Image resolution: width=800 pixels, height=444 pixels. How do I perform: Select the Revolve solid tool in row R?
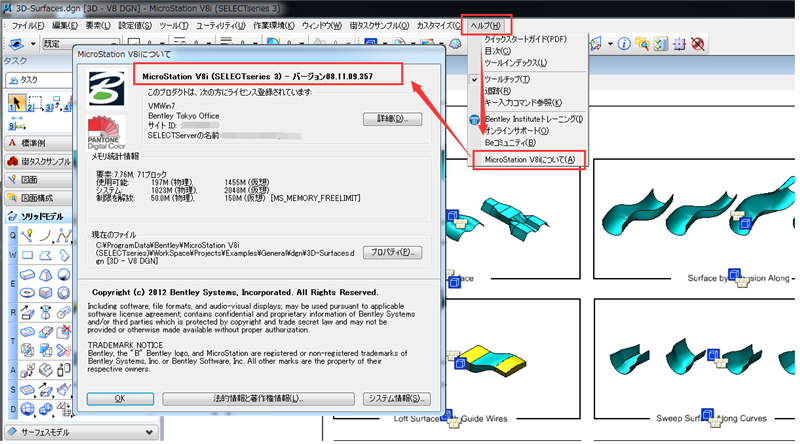pyautogui.click(x=45, y=312)
